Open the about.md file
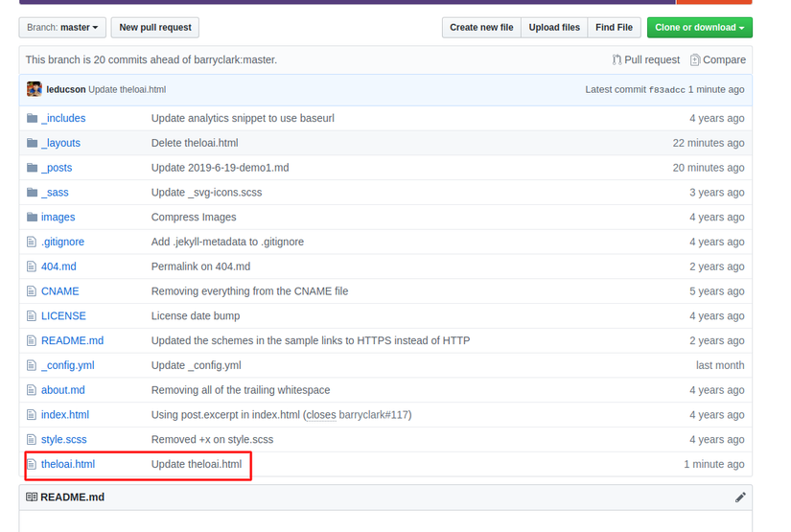Screen dimensions: 791x532 coord(63,390)
